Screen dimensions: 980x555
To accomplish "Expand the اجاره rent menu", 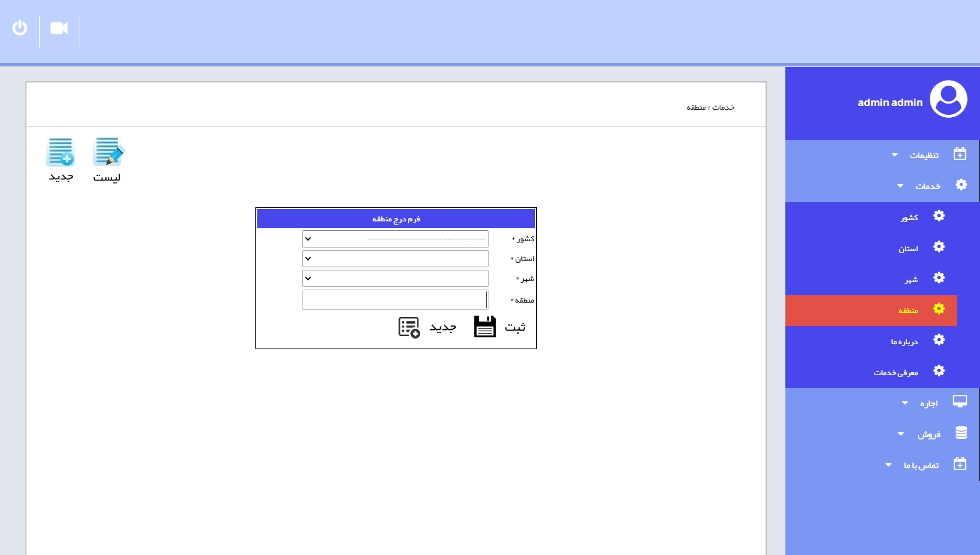I will point(928,403).
